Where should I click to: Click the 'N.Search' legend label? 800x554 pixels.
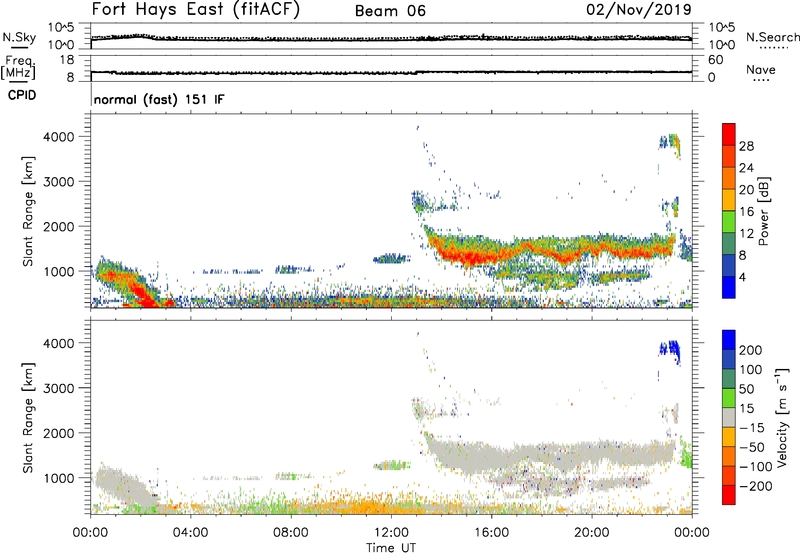(772, 37)
